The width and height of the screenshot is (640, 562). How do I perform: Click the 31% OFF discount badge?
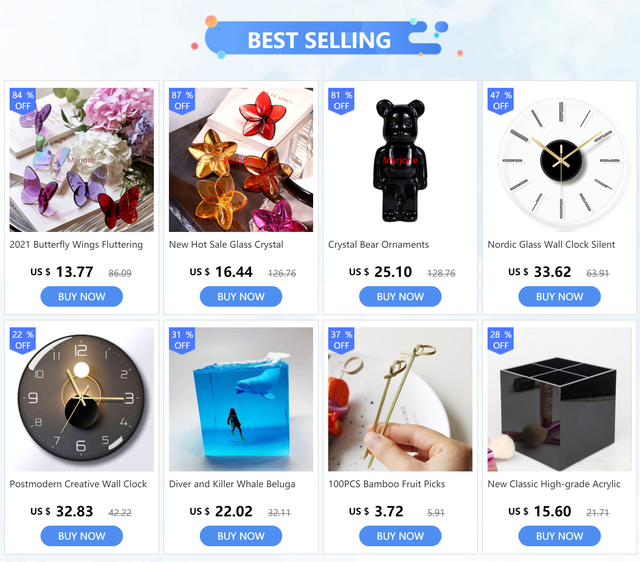point(182,340)
